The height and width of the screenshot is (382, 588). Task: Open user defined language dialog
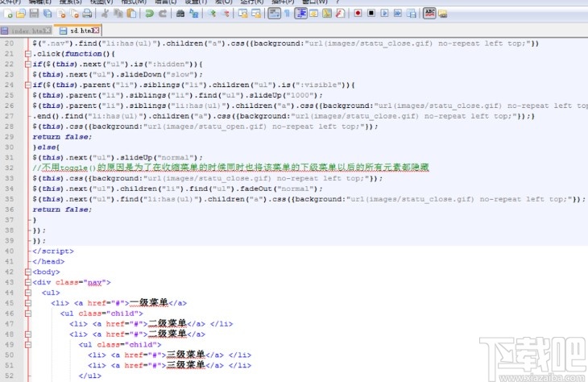point(314,14)
